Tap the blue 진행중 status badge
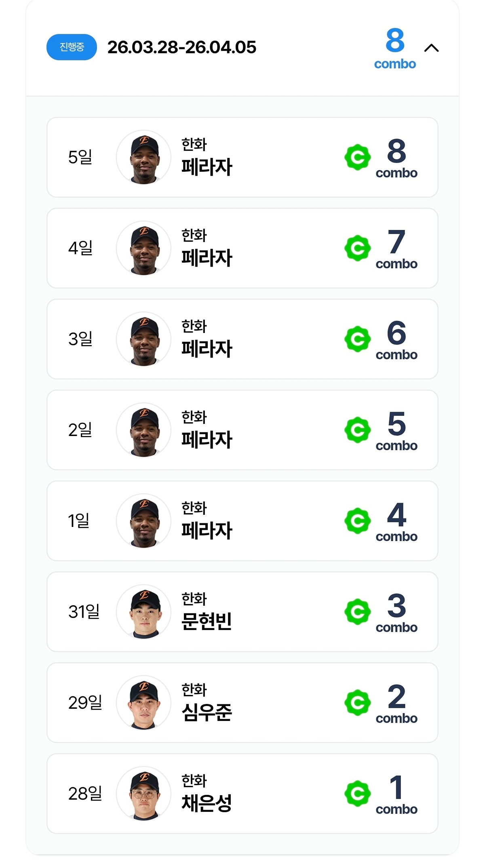The width and height of the screenshot is (485, 868). tap(72, 47)
